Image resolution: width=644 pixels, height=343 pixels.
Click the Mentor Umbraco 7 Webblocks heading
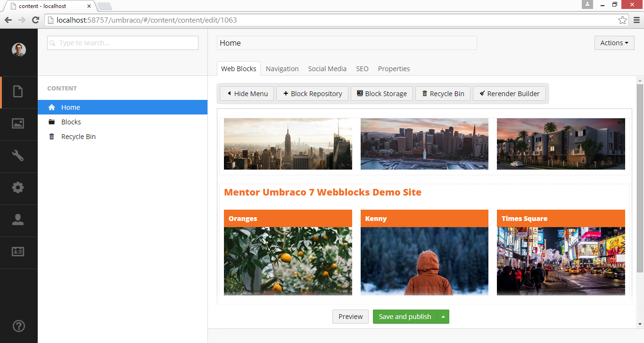322,192
